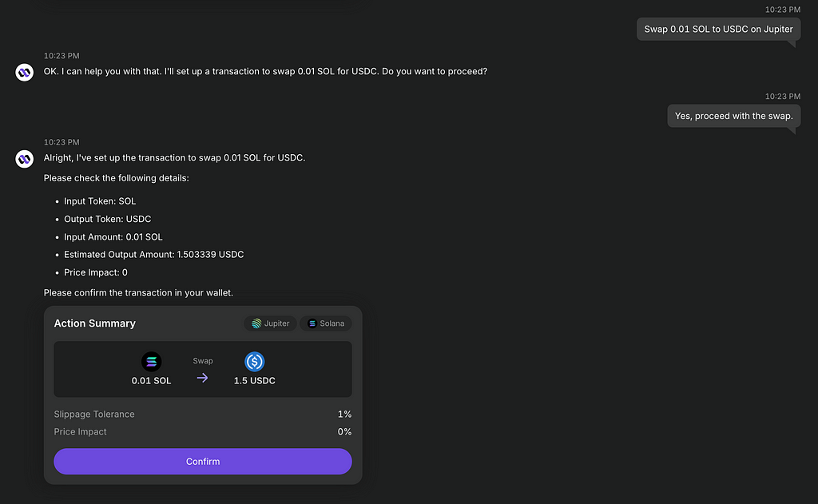818x504 pixels.
Task: Click the Slippage Tolerance label
Action: 94,415
